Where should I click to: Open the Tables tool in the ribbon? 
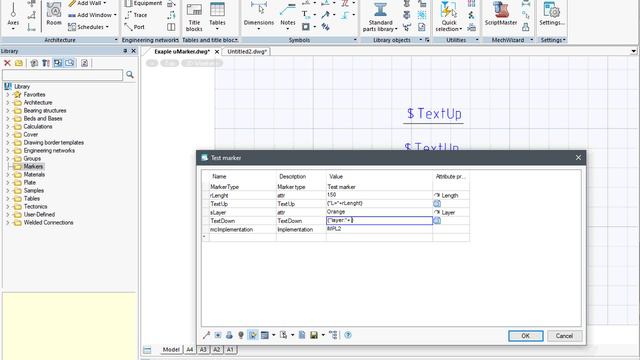pyautogui.click(x=217, y=16)
